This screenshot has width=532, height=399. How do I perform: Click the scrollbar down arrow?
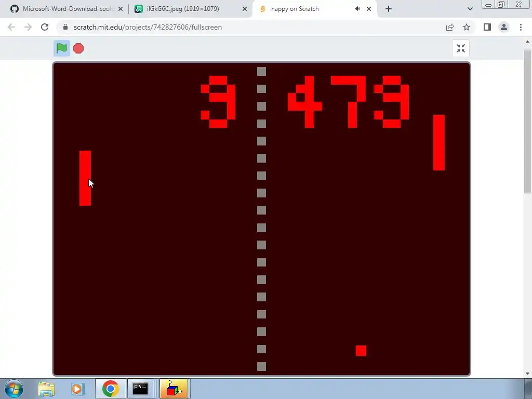point(528,374)
